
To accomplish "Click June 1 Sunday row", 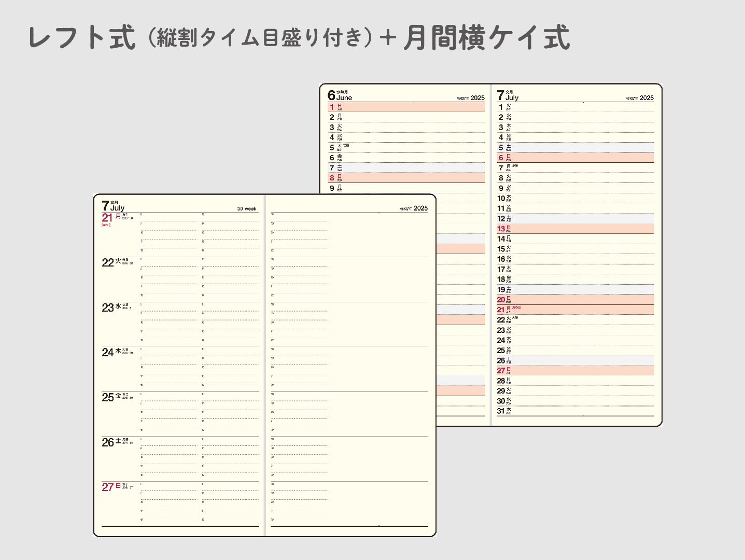I will [406, 107].
